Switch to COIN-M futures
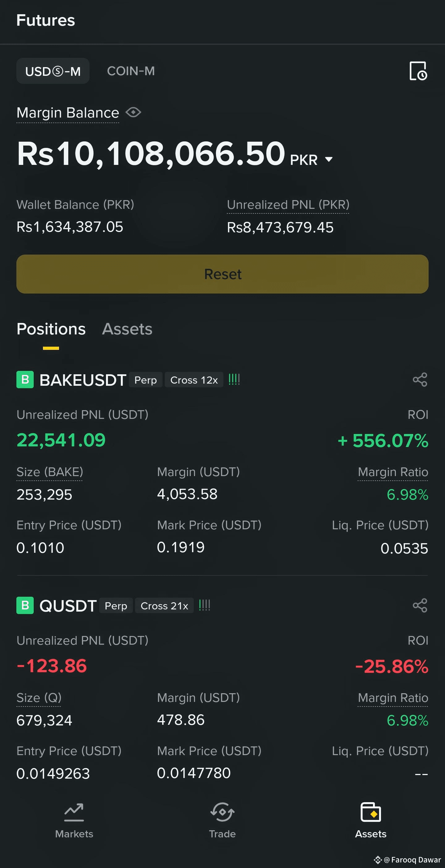Screen dimensions: 445x868 [x=131, y=71]
